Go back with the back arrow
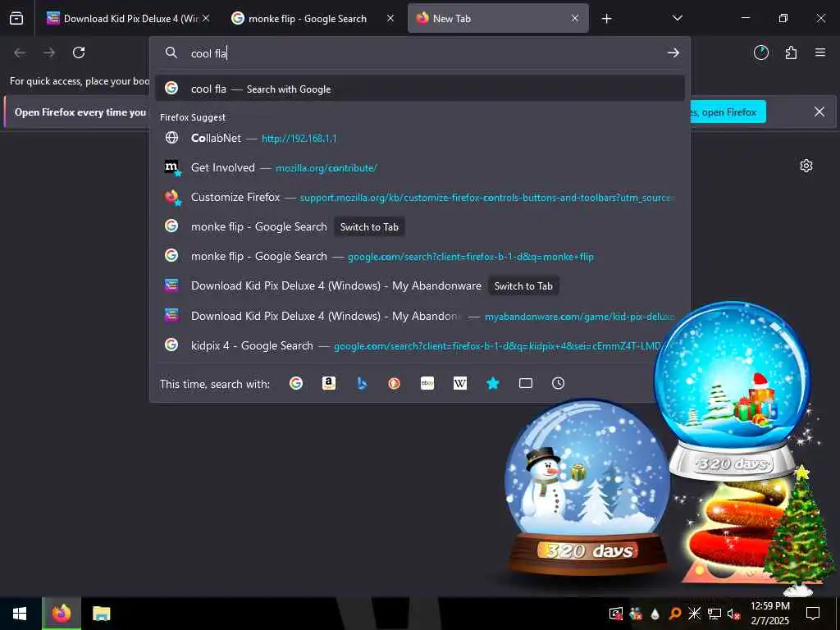The width and height of the screenshot is (840, 630). 20,52
